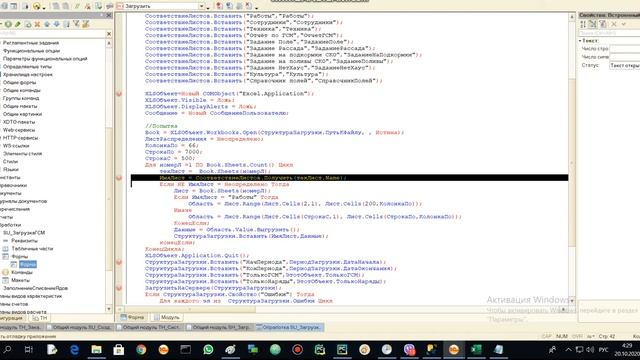Select Функциональные опции in tree
This screenshot has width=640, height=360.
[x=31, y=51]
